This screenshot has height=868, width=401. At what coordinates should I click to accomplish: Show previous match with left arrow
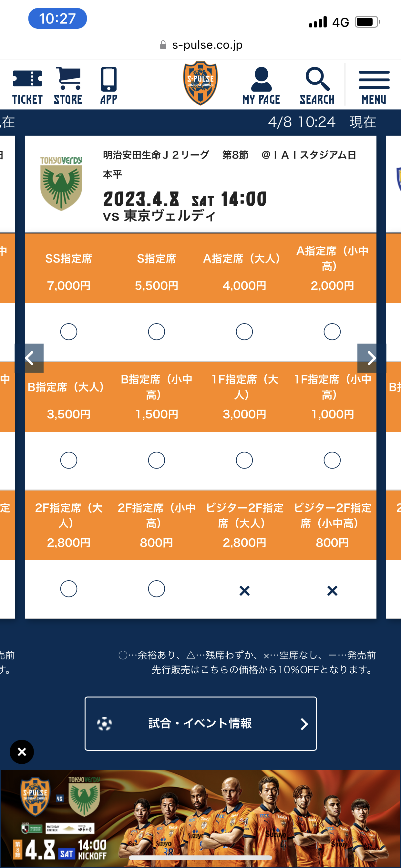(29, 358)
